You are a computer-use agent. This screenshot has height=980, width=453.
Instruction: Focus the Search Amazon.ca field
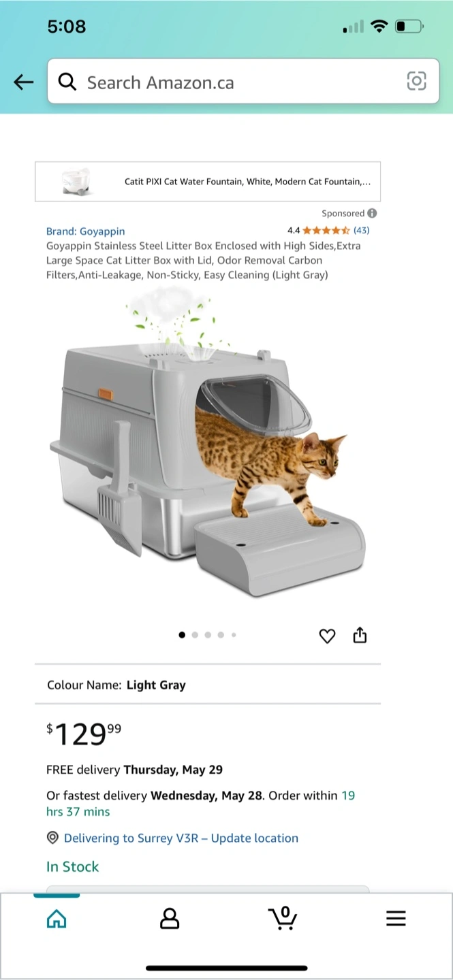(x=243, y=82)
